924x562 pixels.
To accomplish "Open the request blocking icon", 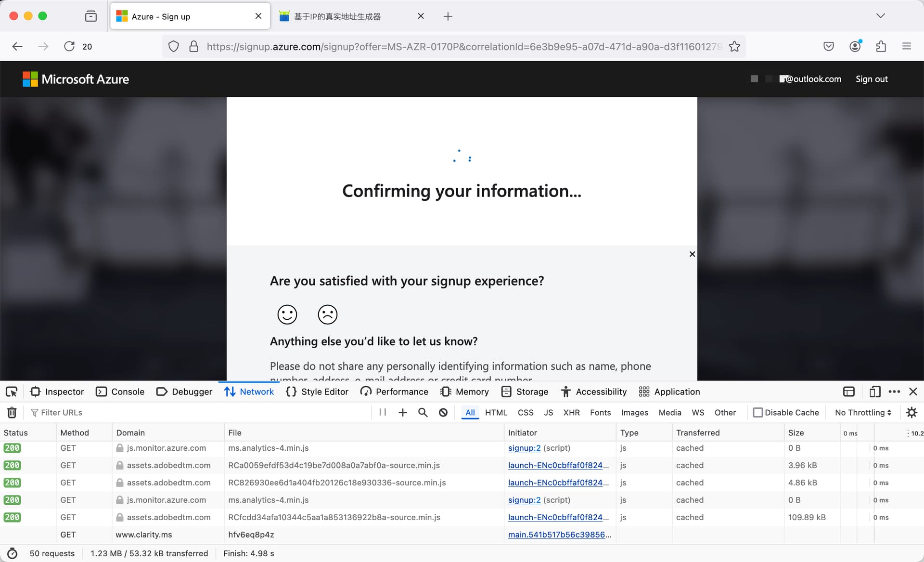I will [443, 412].
